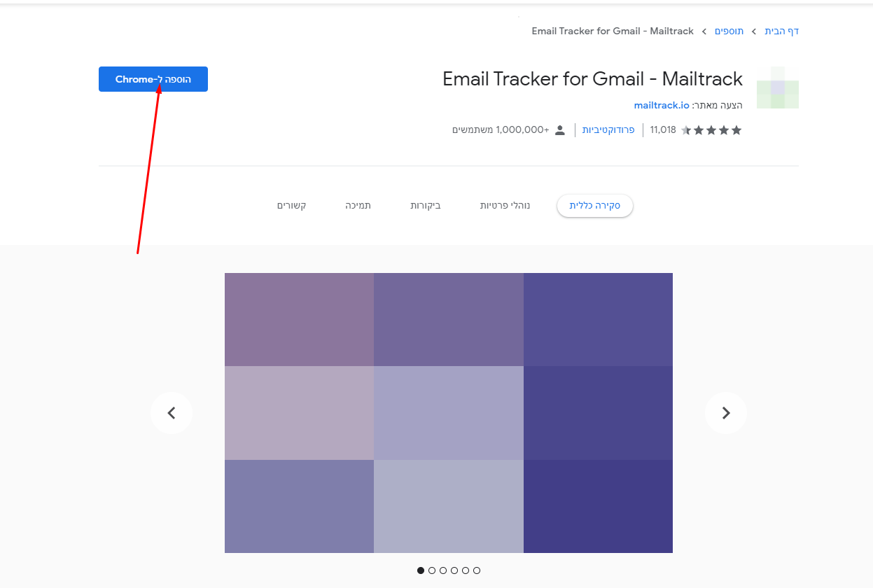Click the users person icon
The width and height of the screenshot is (873, 588).
click(559, 130)
